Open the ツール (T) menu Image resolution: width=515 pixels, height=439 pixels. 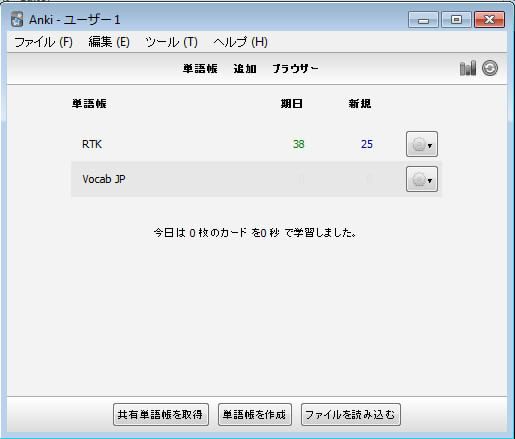pos(171,42)
